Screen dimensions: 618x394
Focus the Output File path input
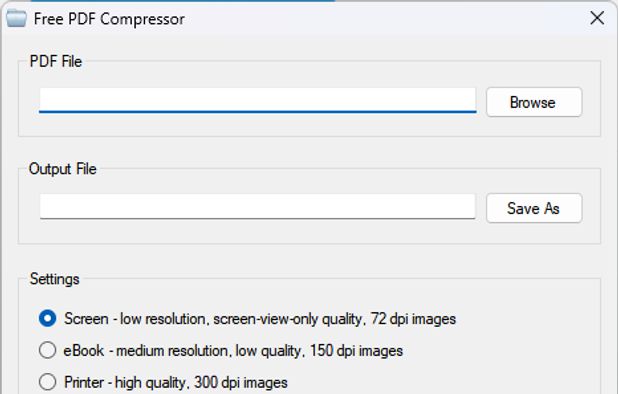tap(258, 206)
